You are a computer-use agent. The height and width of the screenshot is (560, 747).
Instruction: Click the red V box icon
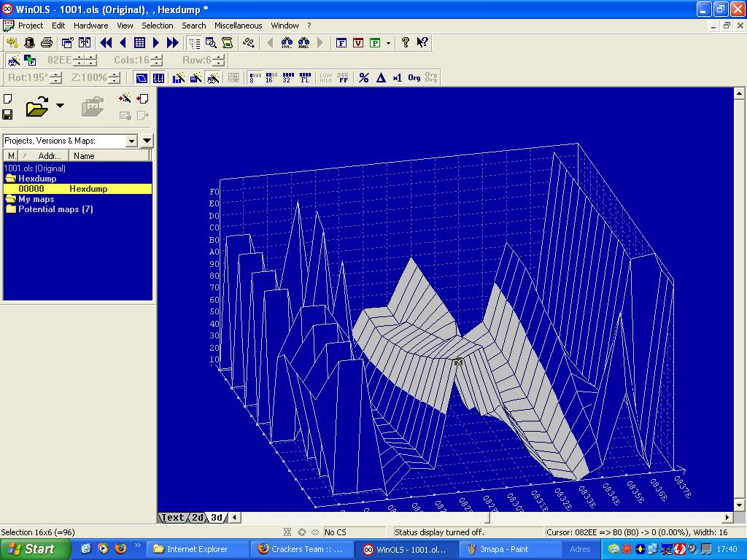pyautogui.click(x=358, y=43)
